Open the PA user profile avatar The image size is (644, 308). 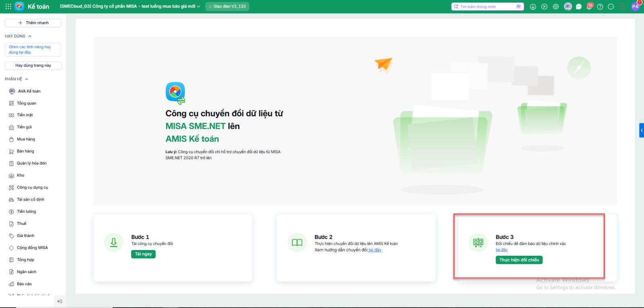point(636,6)
